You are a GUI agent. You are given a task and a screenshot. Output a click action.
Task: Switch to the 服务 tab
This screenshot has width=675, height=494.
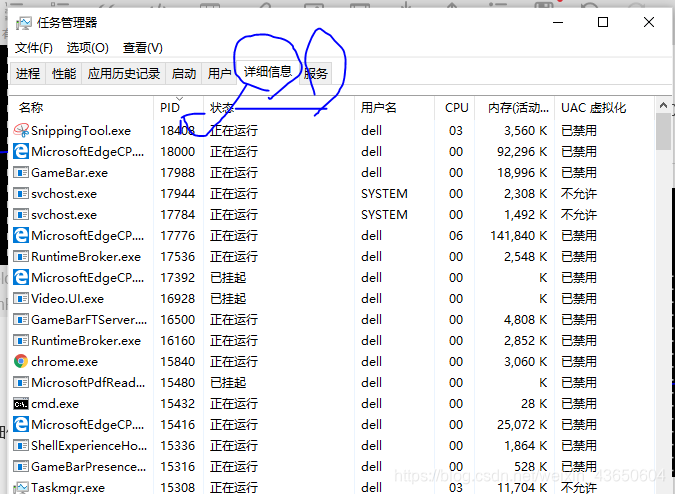[x=316, y=74]
